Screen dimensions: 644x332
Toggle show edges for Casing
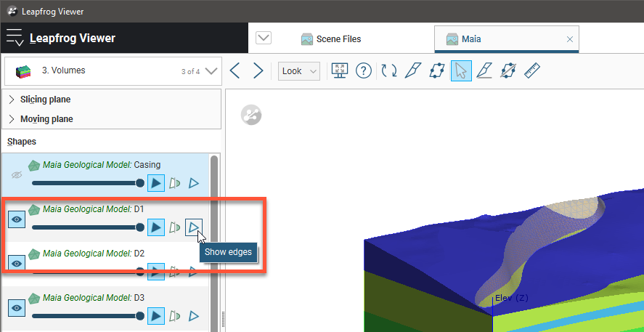pos(194,183)
